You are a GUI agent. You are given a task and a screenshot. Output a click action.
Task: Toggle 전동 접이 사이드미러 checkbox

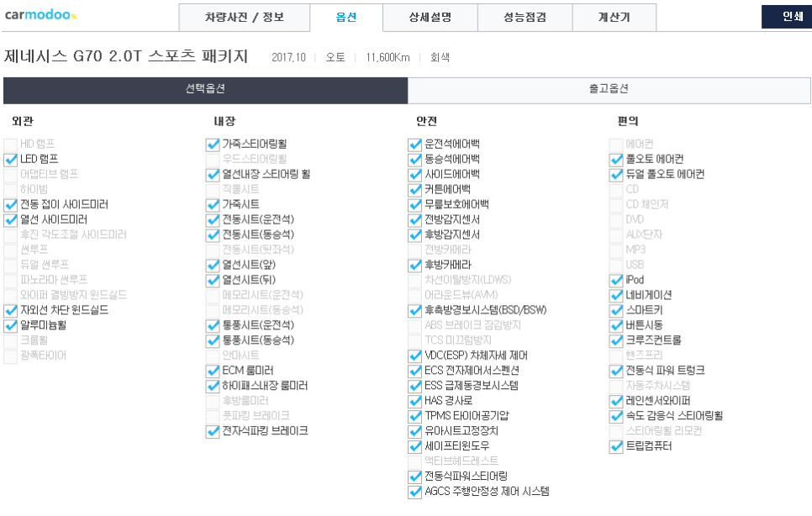(10, 205)
